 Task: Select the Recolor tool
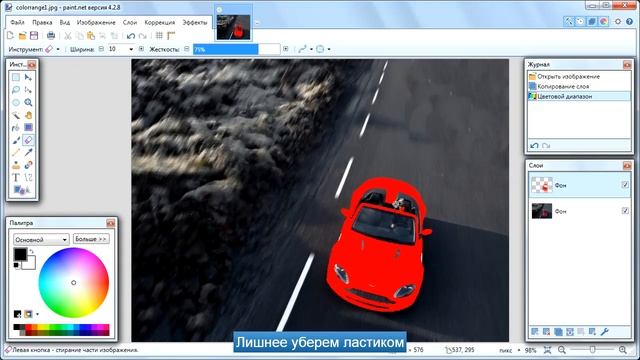28,165
